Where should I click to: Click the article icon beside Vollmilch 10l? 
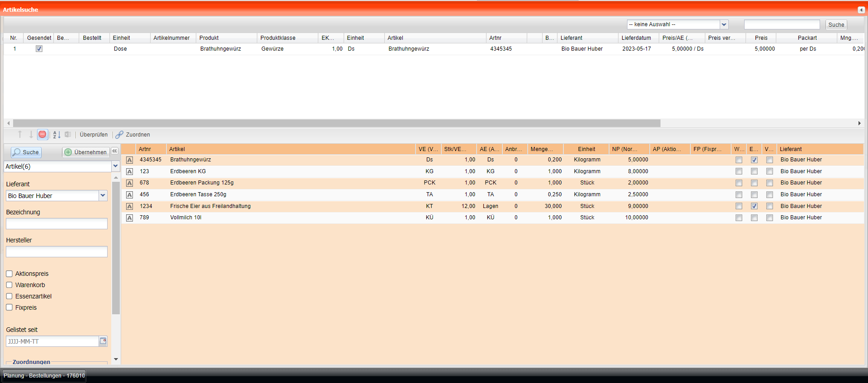coord(129,218)
